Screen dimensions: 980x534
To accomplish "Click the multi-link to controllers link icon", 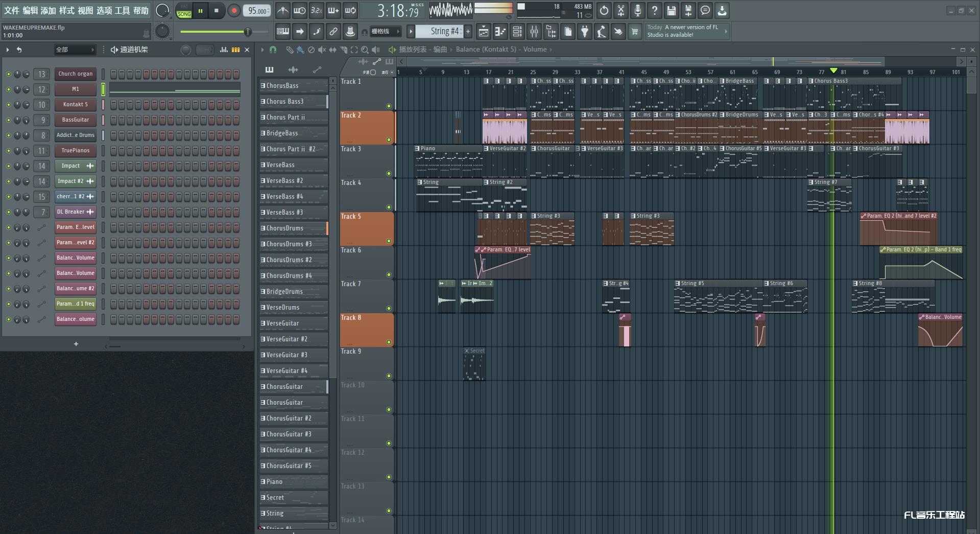I will (333, 32).
